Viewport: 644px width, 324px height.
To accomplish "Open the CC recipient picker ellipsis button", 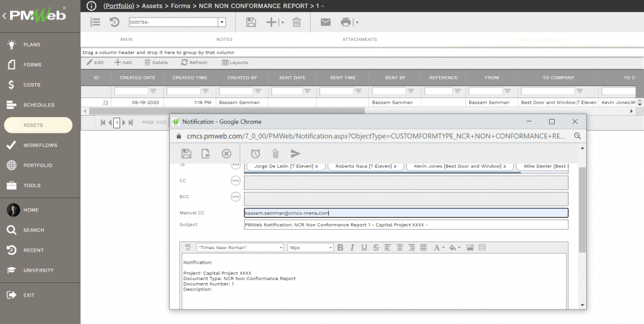I will tap(235, 181).
